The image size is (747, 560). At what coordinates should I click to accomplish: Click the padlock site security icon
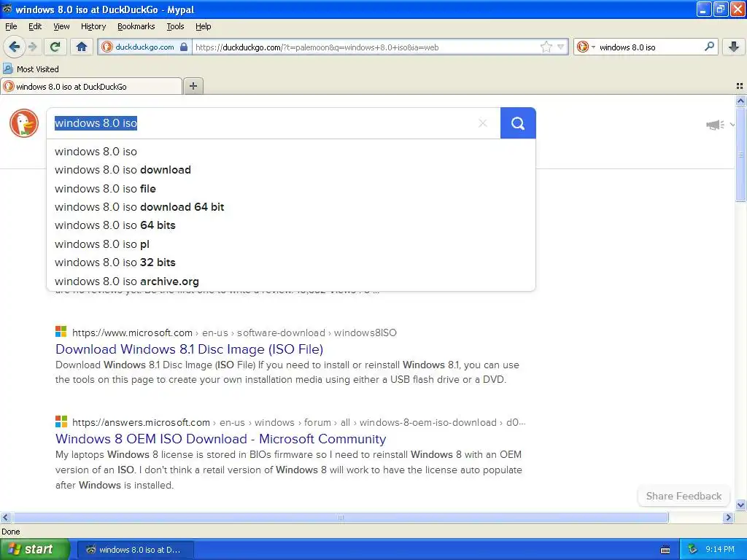(184, 47)
